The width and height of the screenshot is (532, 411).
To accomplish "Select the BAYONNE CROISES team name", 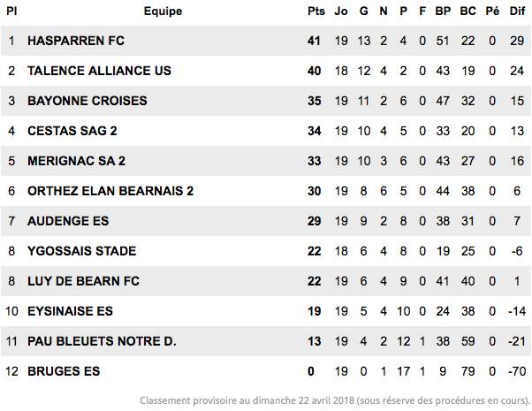I will (87, 101).
